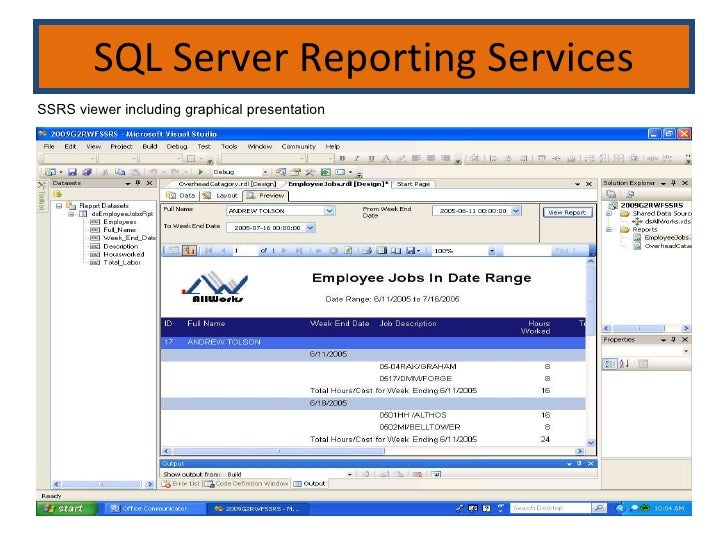The height and width of the screenshot is (546, 728).
Task: Click the center align icon
Action: coord(431,158)
